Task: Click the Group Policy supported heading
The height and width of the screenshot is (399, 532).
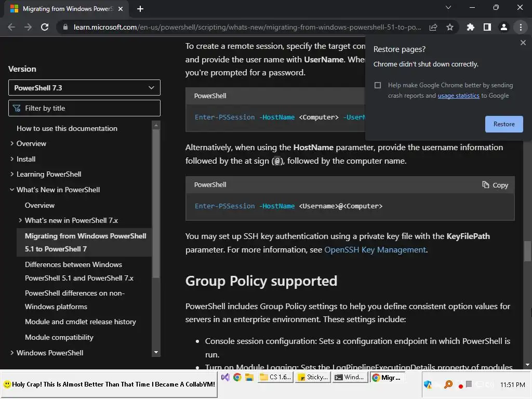Action: click(261, 281)
